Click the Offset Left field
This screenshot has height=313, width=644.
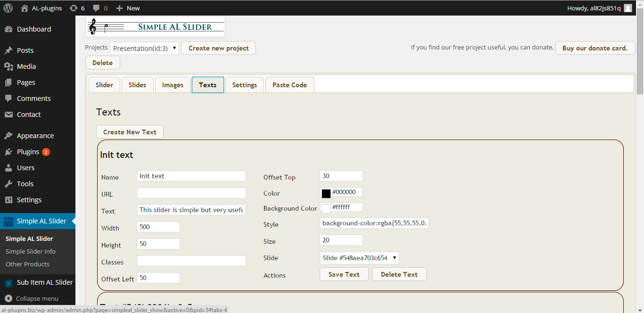click(x=158, y=278)
